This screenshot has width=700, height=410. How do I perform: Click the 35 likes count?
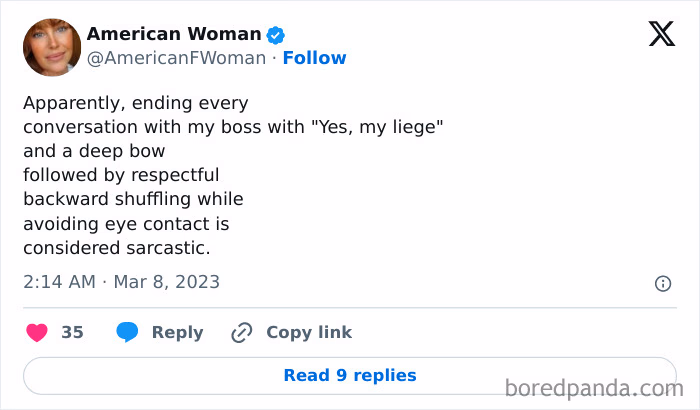pyautogui.click(x=72, y=332)
